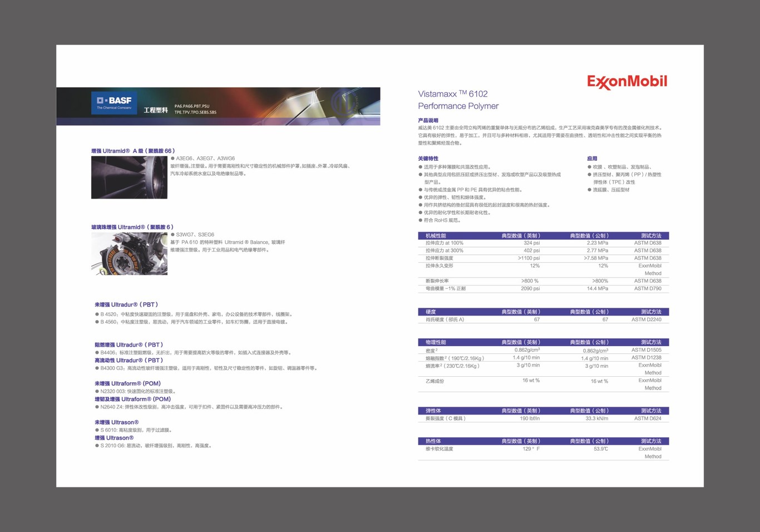
Task: Click the 'ASTM D2240' test method cell
Action: pyautogui.click(x=647, y=320)
